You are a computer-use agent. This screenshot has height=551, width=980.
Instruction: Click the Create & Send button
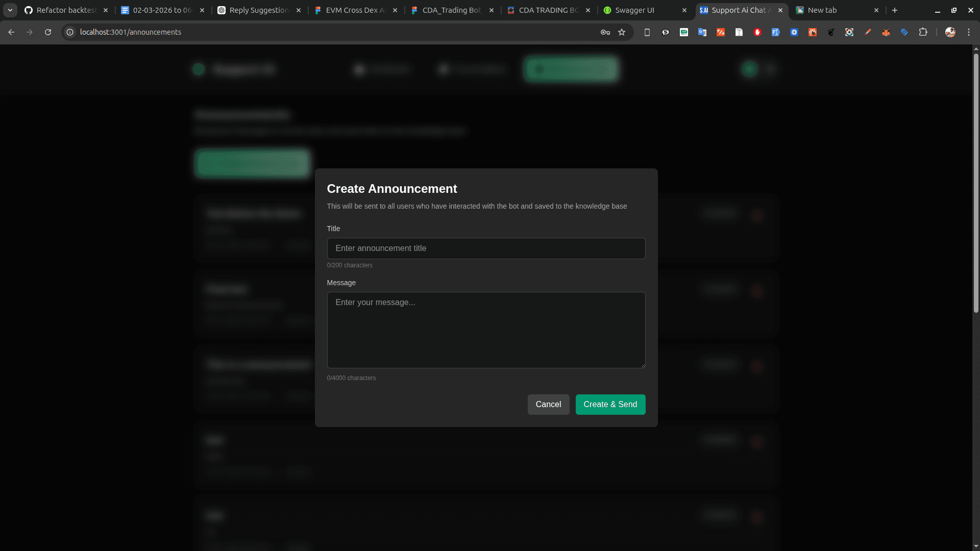(610, 404)
